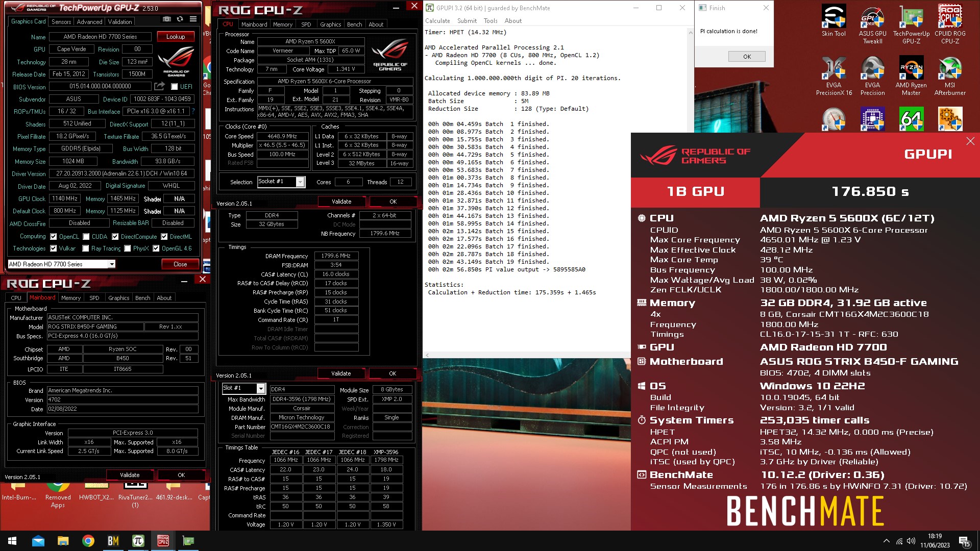The image size is (980, 551).
Task: Open File Explorer from the taskbar
Action: (63, 541)
